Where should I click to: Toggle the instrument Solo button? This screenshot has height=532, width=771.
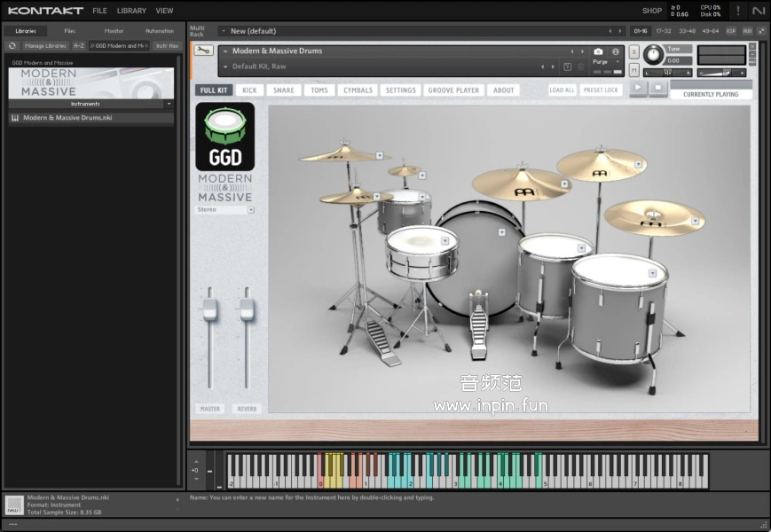pyautogui.click(x=634, y=51)
